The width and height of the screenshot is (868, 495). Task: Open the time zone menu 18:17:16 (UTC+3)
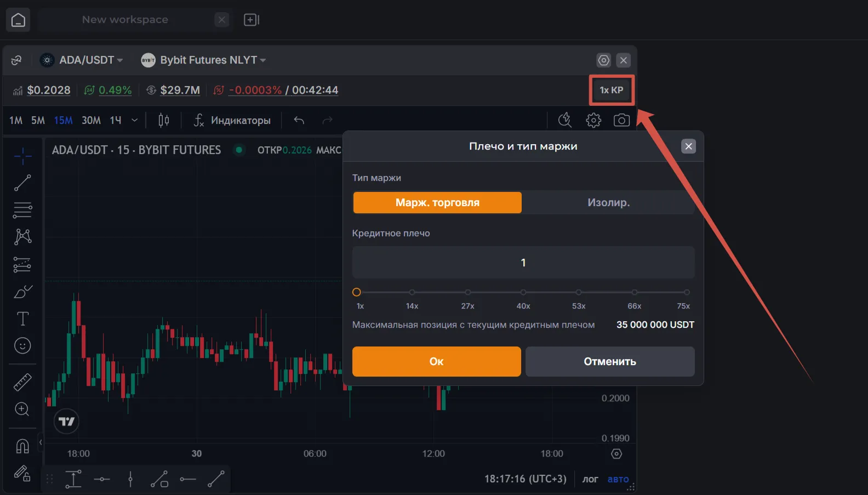[x=525, y=479]
